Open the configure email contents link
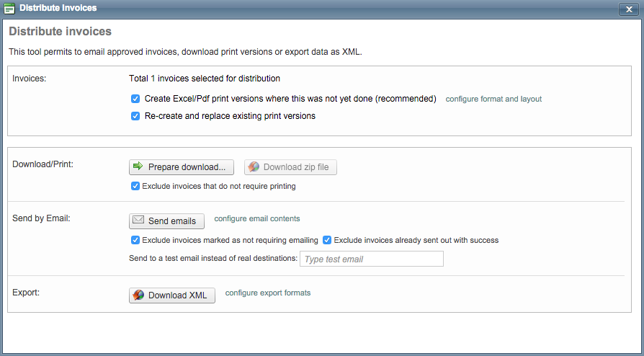Screen dimensions: 644x356 pos(257,218)
